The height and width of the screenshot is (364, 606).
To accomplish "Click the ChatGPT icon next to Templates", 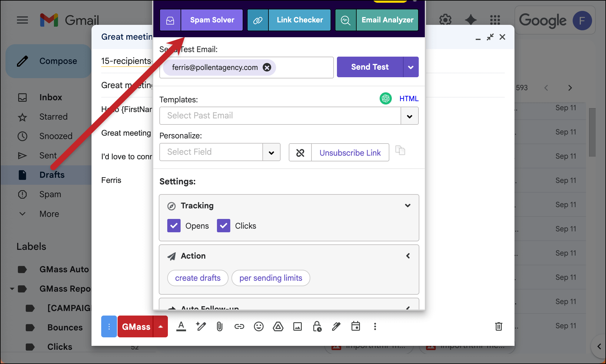I will click(x=385, y=98).
